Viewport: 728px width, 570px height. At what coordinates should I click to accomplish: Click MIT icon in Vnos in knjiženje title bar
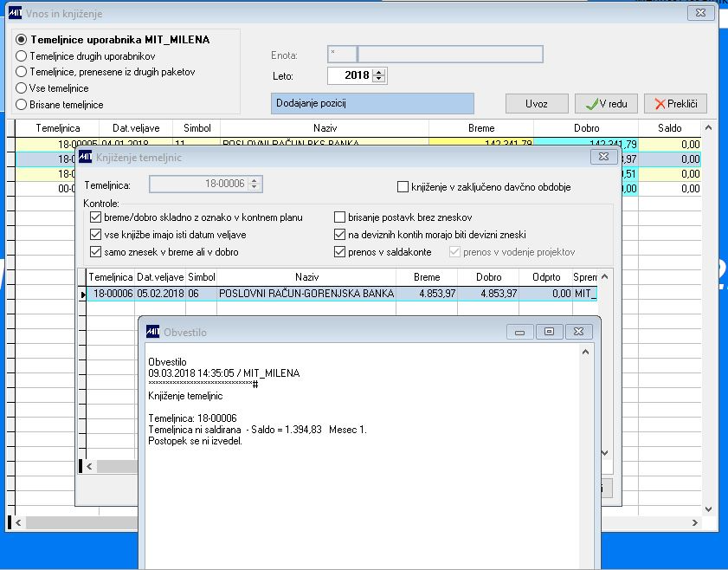14,14
